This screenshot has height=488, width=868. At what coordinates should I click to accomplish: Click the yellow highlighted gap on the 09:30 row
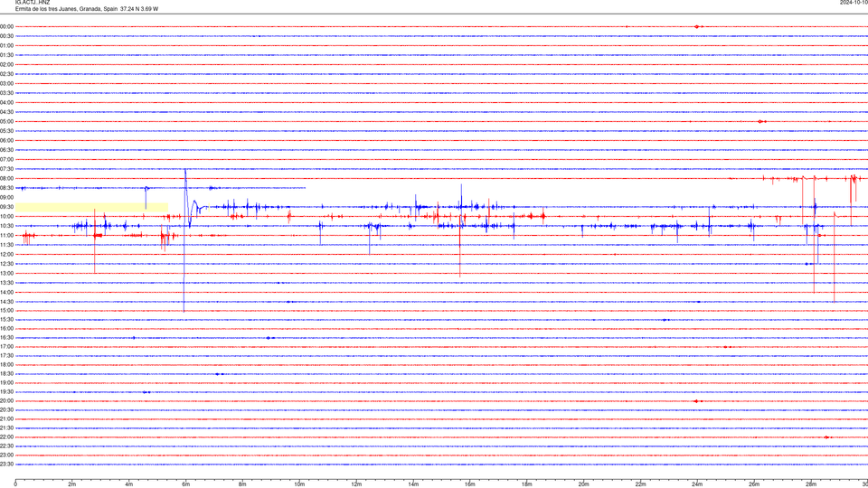(x=92, y=207)
